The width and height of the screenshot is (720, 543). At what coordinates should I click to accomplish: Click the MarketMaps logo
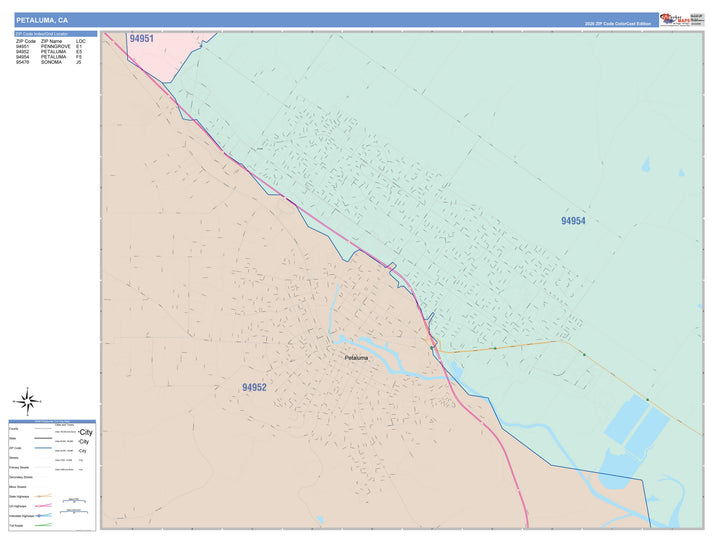point(675,20)
